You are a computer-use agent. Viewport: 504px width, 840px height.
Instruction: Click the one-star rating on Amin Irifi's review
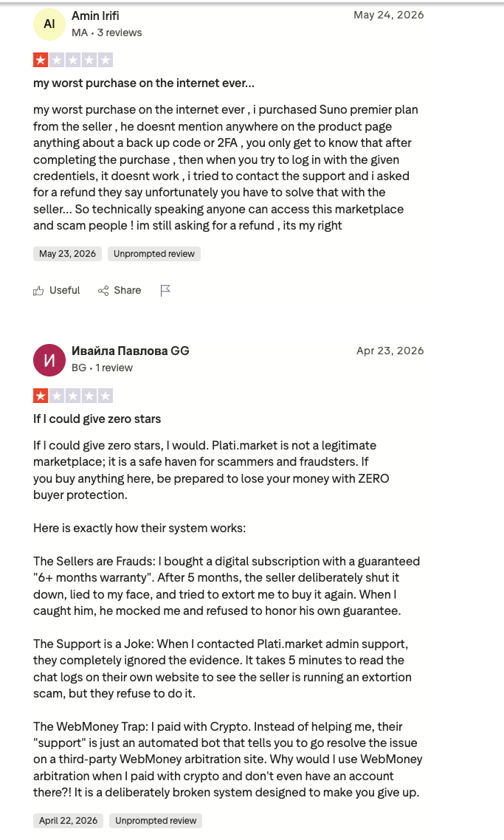click(73, 60)
